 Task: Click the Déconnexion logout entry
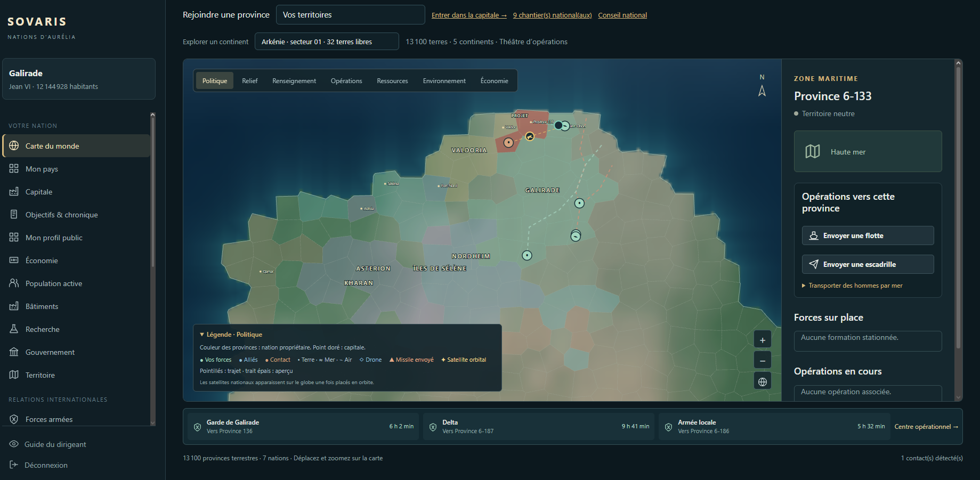point(46,465)
